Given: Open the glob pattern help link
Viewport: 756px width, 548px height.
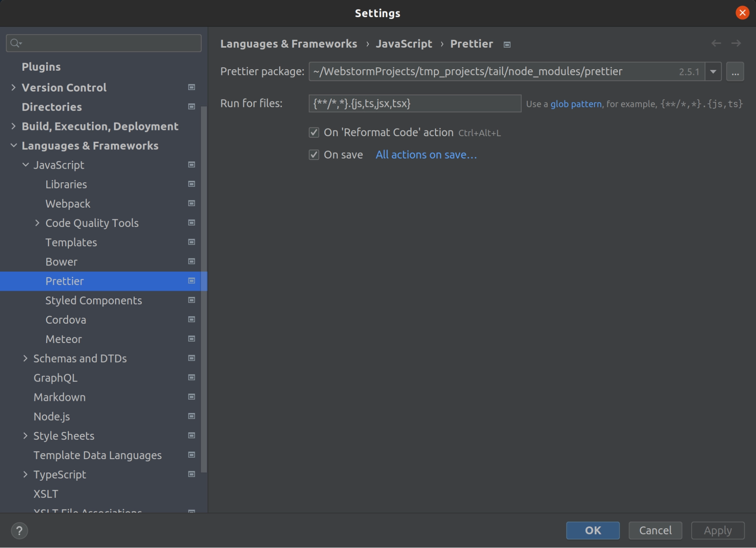Looking at the screenshot, I should click(x=576, y=104).
